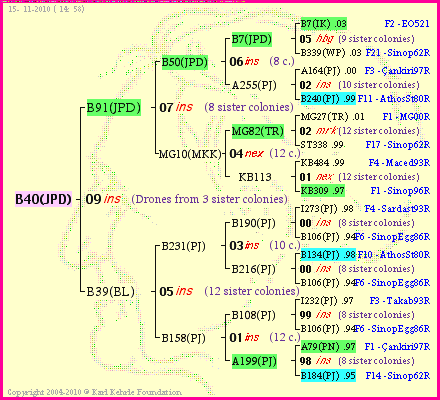The height and width of the screenshot is (400, 440).
Task: Click the B231(PJ) node
Action: (x=183, y=246)
